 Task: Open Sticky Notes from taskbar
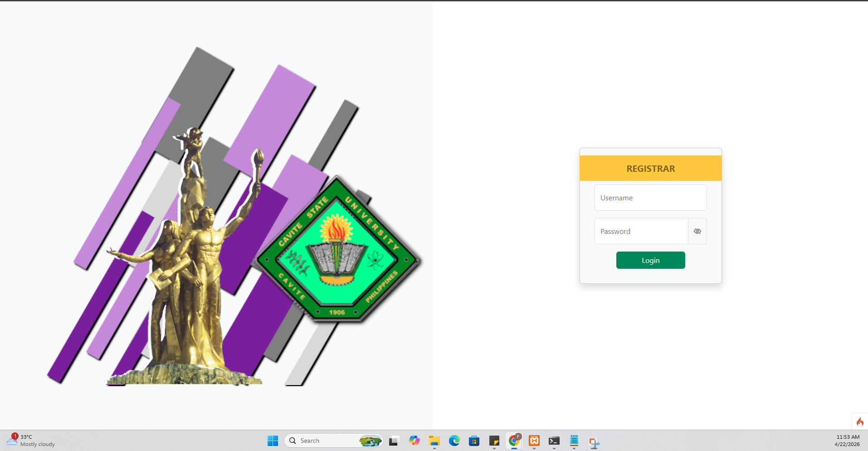click(x=494, y=441)
